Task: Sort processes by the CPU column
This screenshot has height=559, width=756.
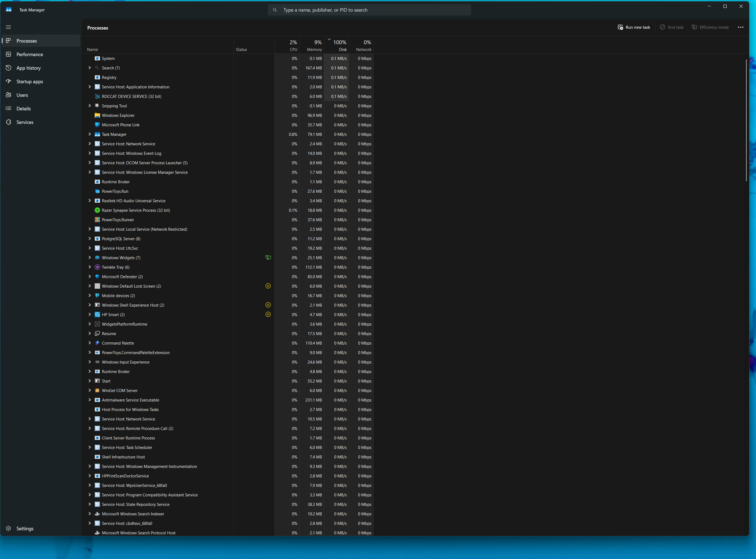Action: (287, 45)
